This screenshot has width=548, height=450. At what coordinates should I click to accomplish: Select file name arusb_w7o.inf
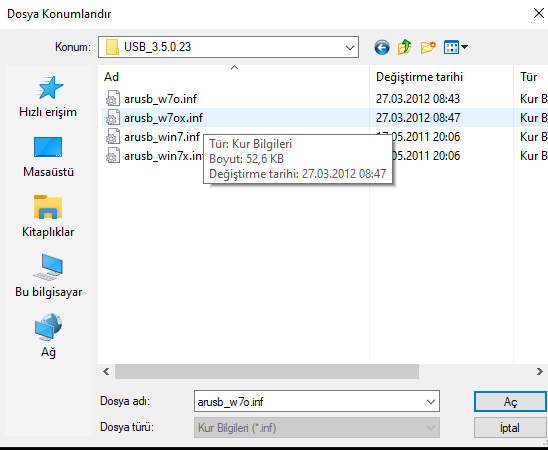pyautogui.click(x=160, y=99)
